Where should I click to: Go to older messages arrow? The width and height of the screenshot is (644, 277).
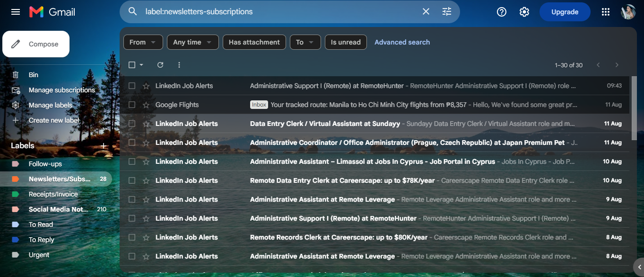[617, 65]
